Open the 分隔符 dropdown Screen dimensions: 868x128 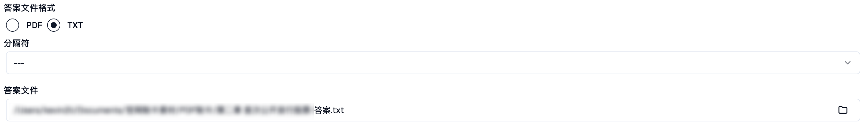point(433,63)
